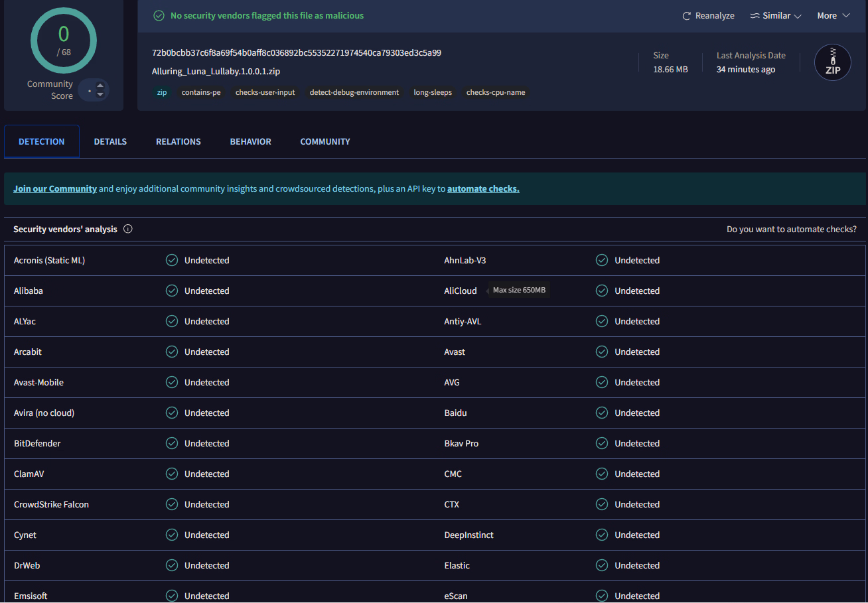
Task: Click the Alibaba undetected check icon
Action: (172, 291)
